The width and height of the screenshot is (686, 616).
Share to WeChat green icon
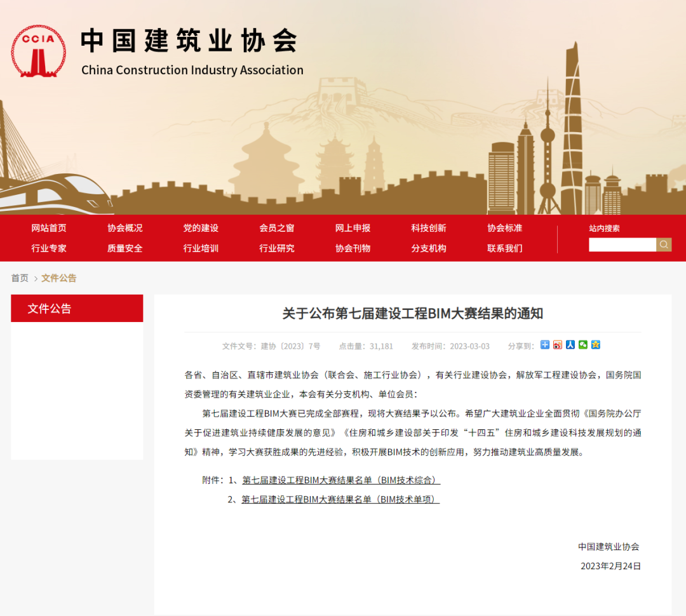[x=582, y=345]
